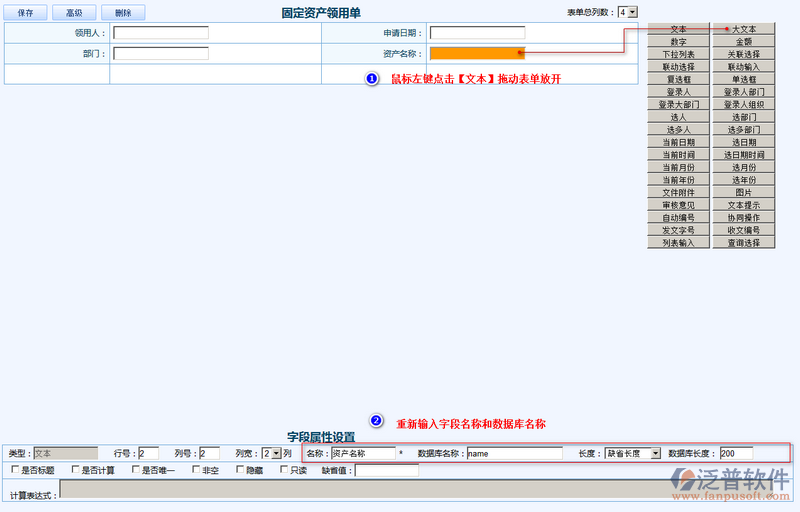Toggle the 是否标题 checkbox
This screenshot has width=800, height=512.
[14, 470]
